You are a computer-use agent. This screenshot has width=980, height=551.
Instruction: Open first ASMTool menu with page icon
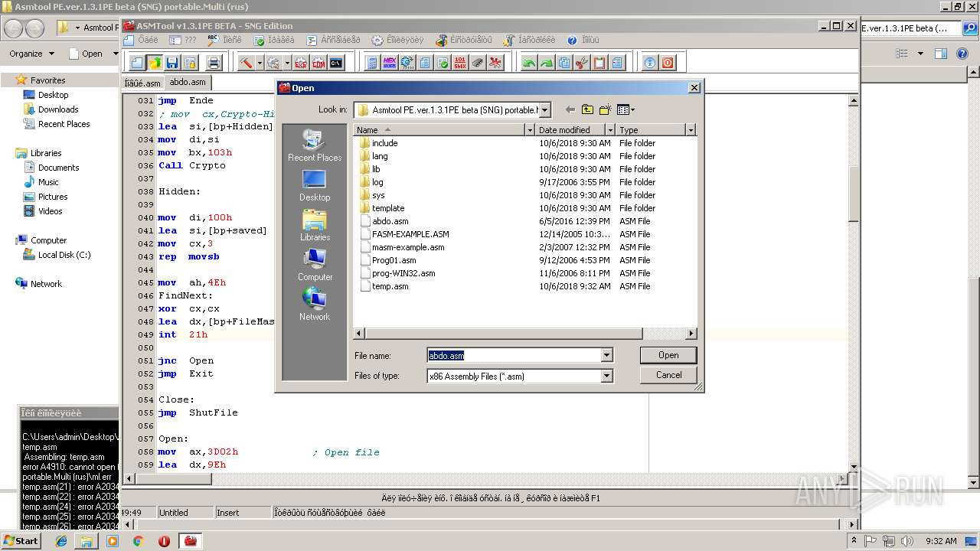[x=141, y=40]
